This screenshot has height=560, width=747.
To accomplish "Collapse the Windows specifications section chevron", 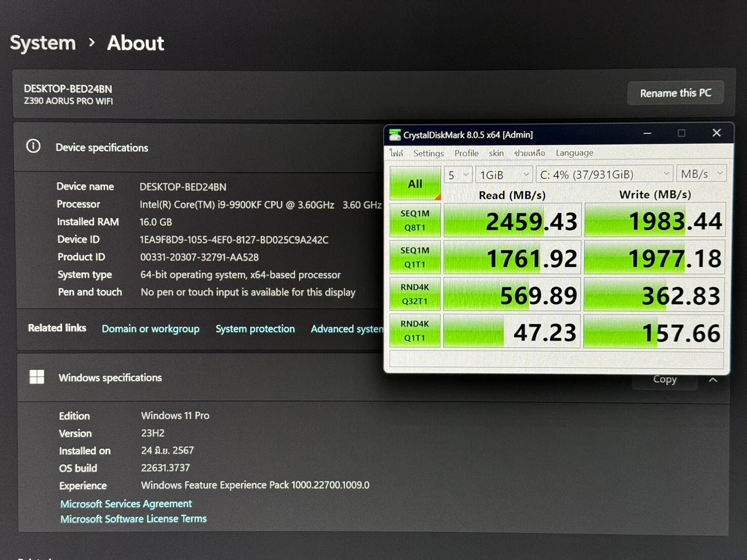I will tap(713, 380).
